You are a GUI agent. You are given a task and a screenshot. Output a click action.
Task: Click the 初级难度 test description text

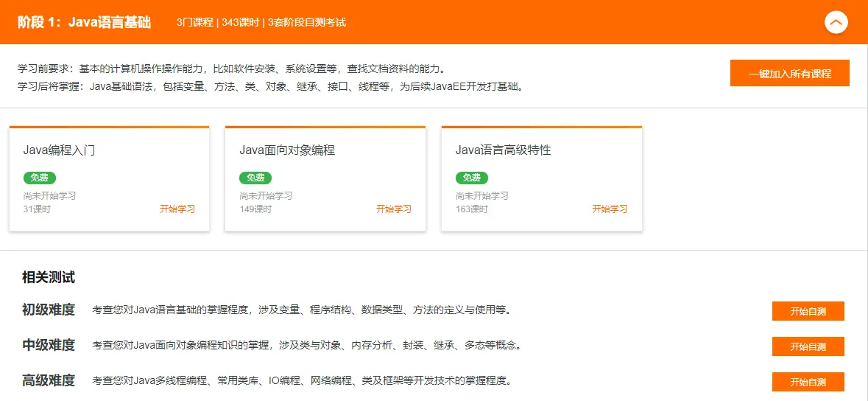301,310
